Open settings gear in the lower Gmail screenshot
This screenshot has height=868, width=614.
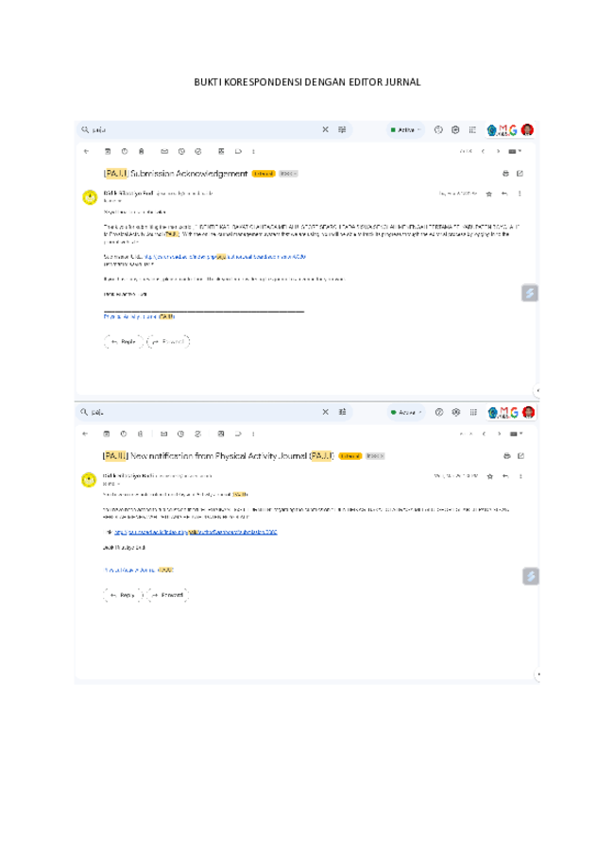coord(456,412)
